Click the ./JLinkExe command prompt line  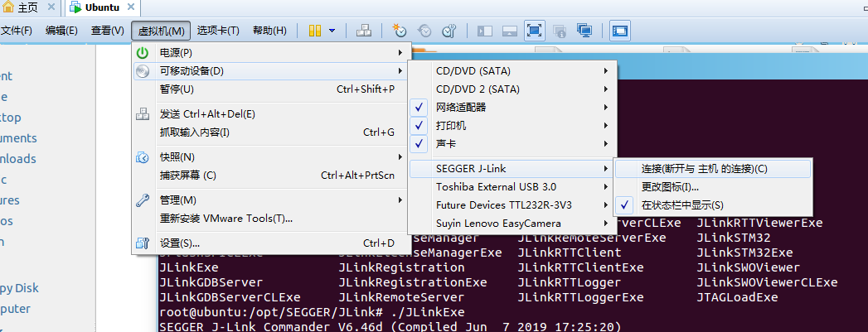coord(312,312)
